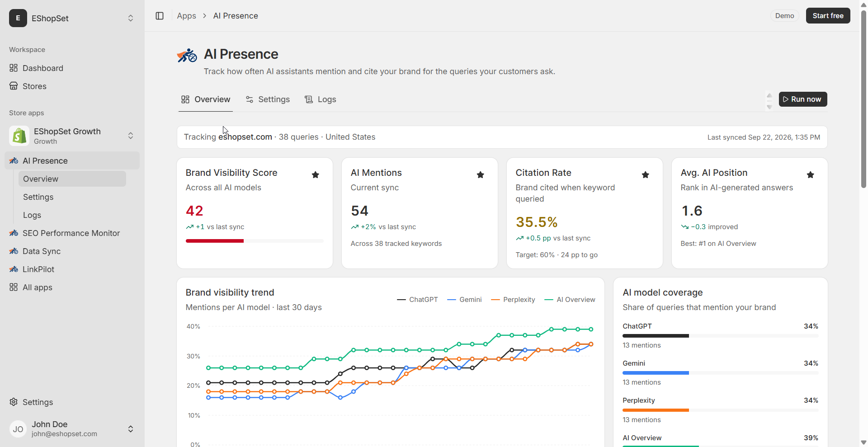Toggle the sidebar panel icon
This screenshot has width=868, height=447.
pyautogui.click(x=160, y=16)
